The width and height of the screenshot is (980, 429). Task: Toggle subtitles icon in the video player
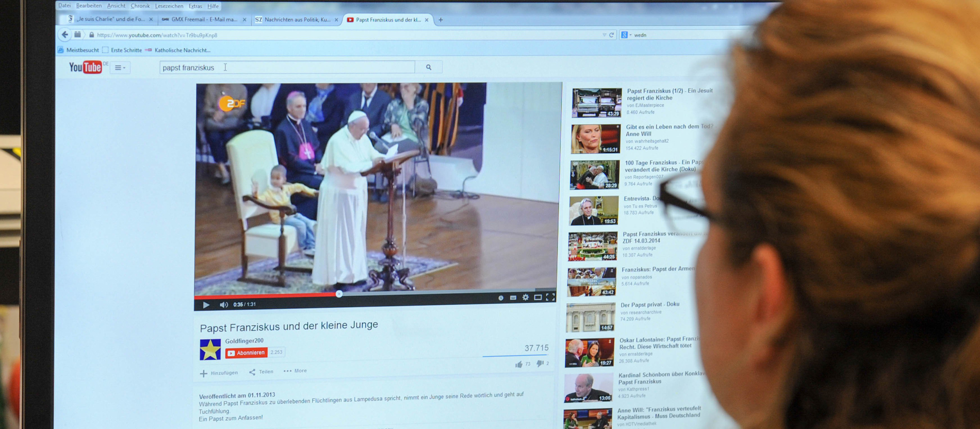513,298
